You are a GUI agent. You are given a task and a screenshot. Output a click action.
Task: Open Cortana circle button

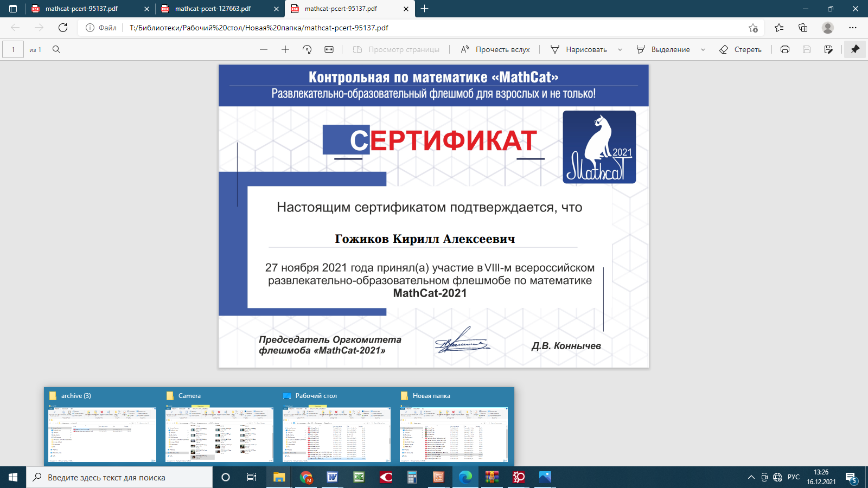click(226, 477)
